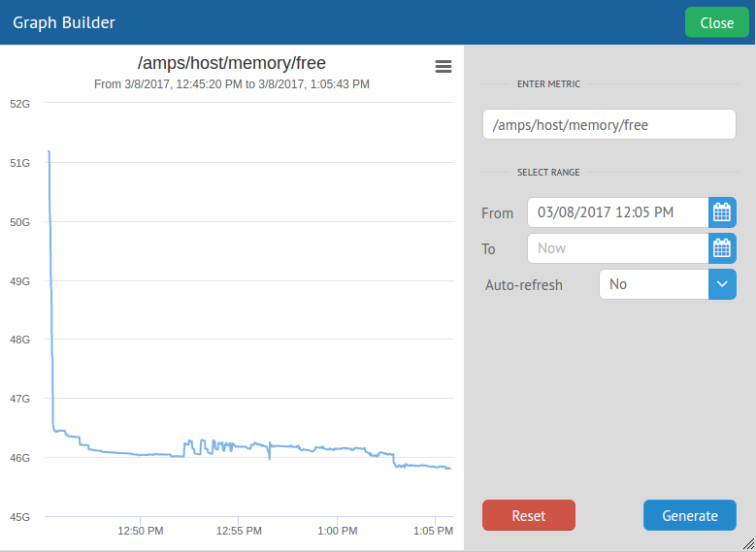This screenshot has width=756, height=552.
Task: Close the Graph Builder dialog
Action: (x=716, y=22)
